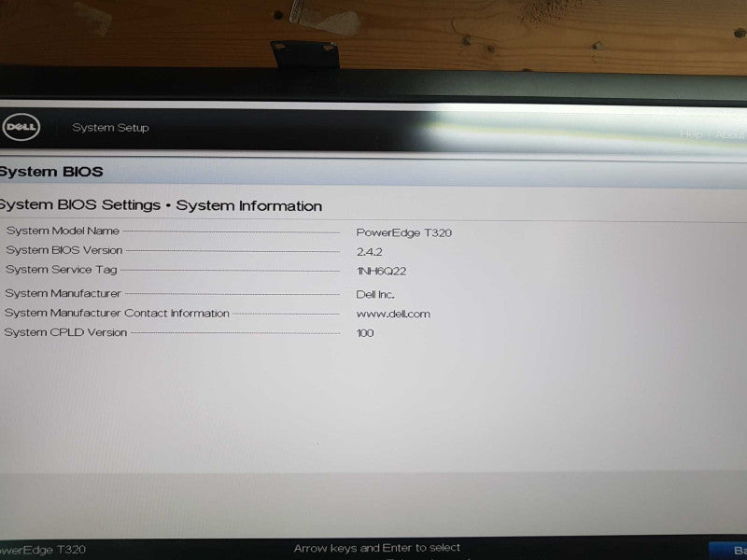Click the Back button at bottom right

click(x=728, y=551)
